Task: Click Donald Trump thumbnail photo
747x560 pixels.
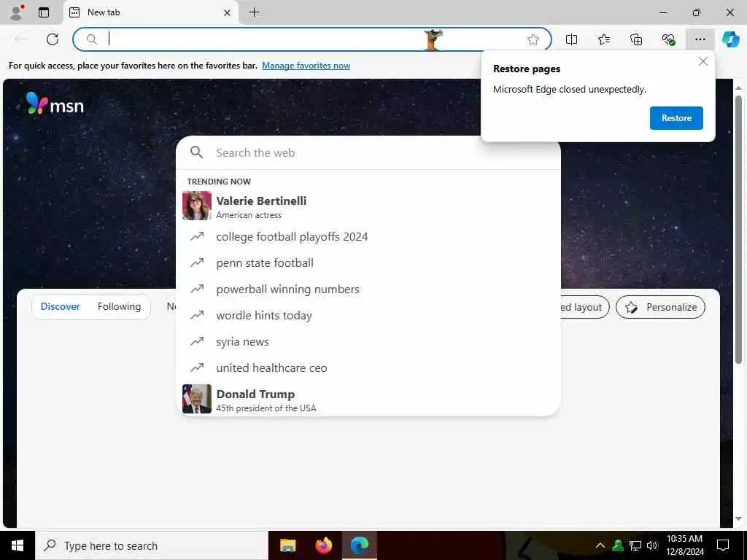Action: point(197,399)
